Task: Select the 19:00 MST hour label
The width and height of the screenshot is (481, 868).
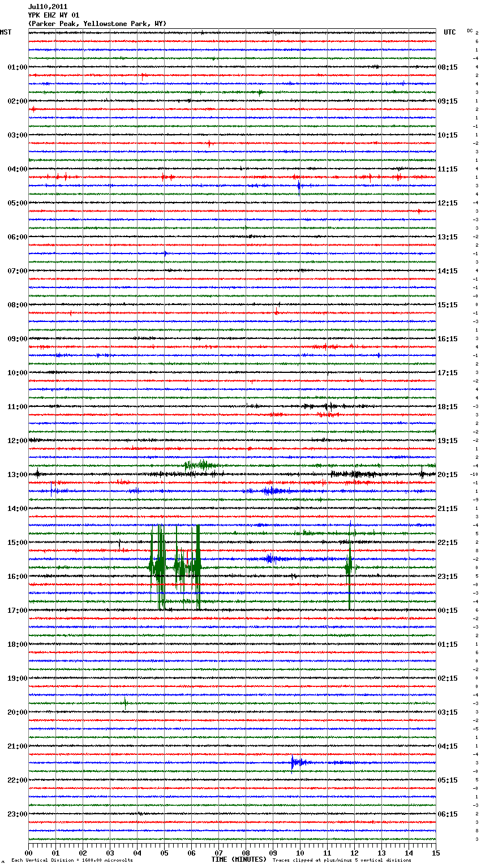Action: 18,678
